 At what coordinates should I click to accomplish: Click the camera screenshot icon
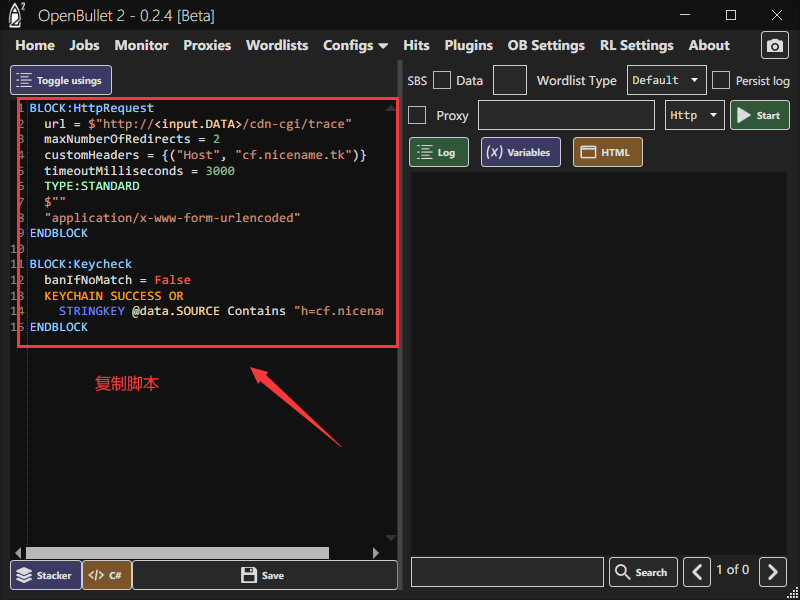tap(774, 46)
